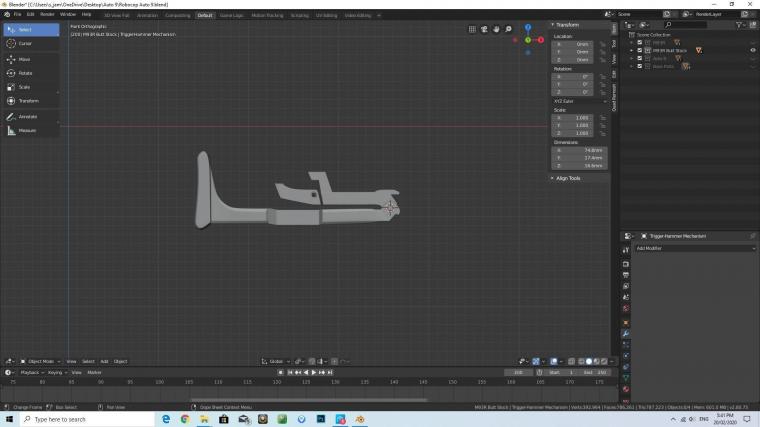Open the Help menu
Screen dimensions: 760x427
pos(86,15)
